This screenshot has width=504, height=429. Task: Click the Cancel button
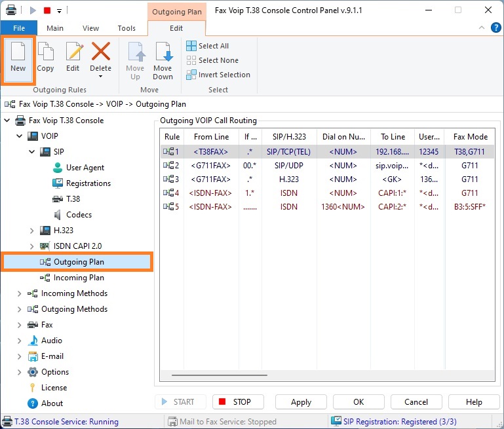pos(416,402)
